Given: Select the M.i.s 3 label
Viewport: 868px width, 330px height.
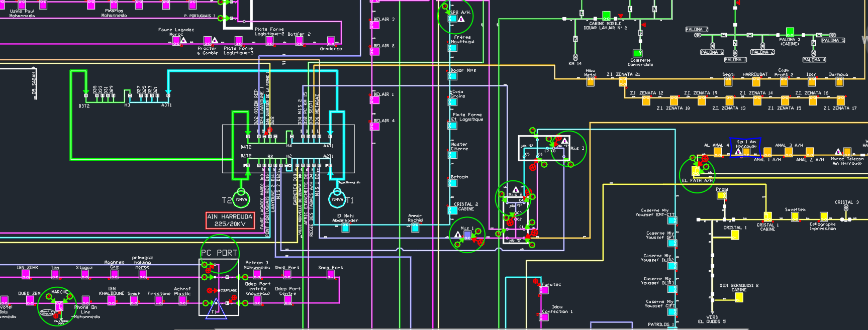Looking at the screenshot, I should click(577, 148).
